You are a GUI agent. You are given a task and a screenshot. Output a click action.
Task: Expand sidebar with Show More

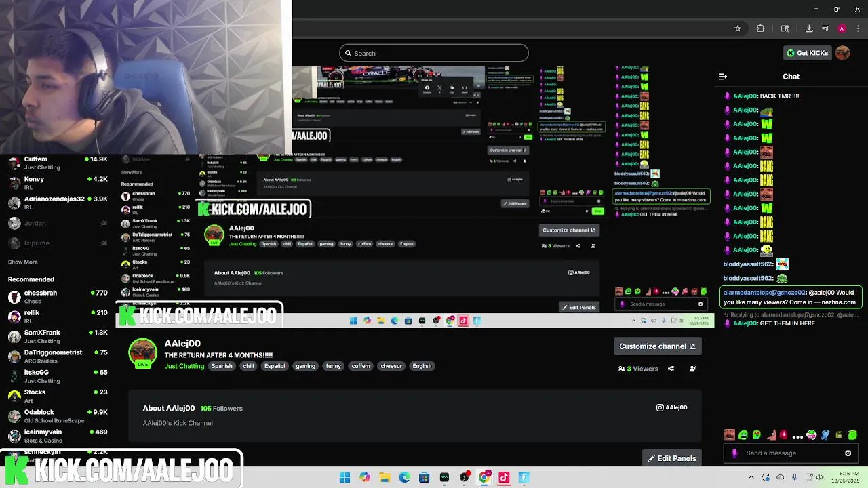click(x=23, y=262)
